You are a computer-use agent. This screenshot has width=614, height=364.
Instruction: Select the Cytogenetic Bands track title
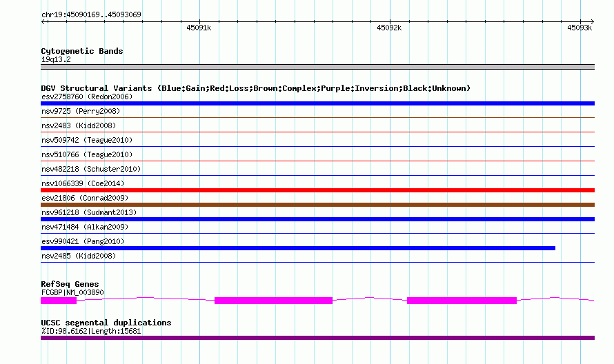82,51
